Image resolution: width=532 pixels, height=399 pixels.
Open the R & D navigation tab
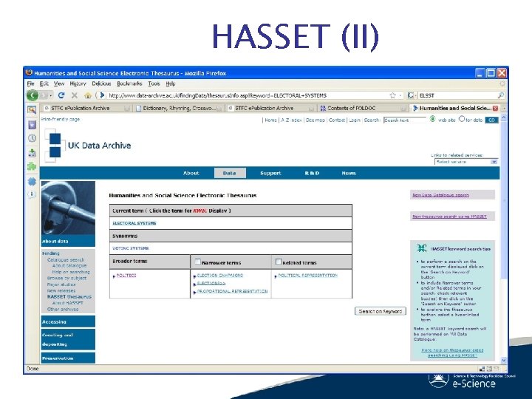click(312, 173)
